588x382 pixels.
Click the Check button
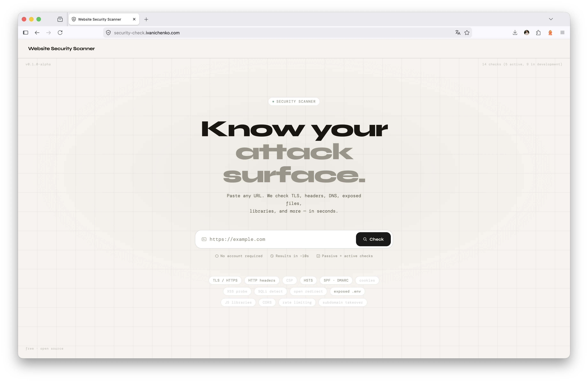coord(373,239)
